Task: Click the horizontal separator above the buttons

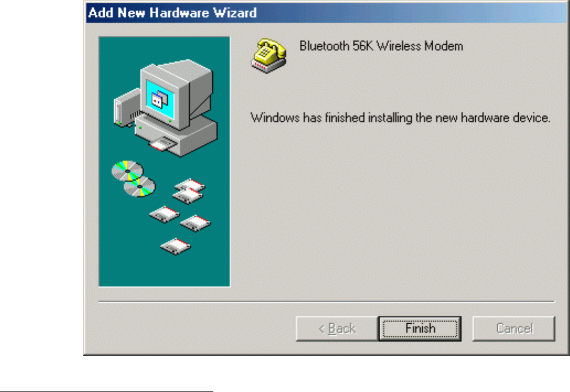Action: (326, 302)
